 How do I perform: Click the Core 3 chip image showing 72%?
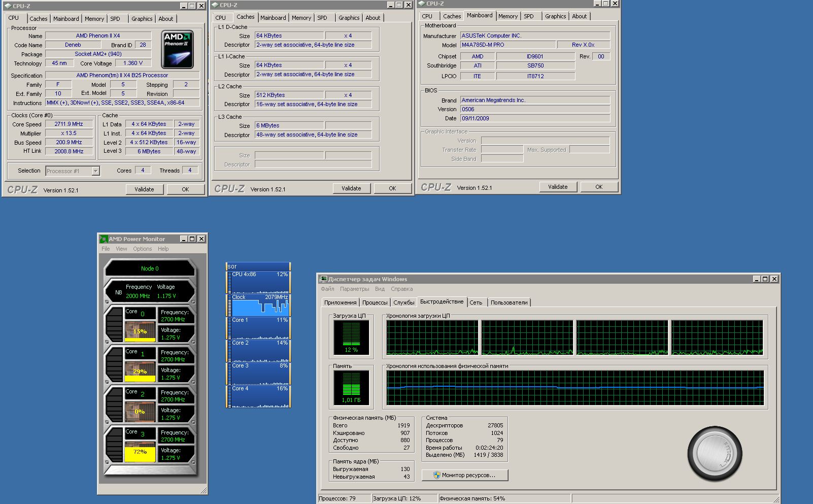pyautogui.click(x=140, y=451)
